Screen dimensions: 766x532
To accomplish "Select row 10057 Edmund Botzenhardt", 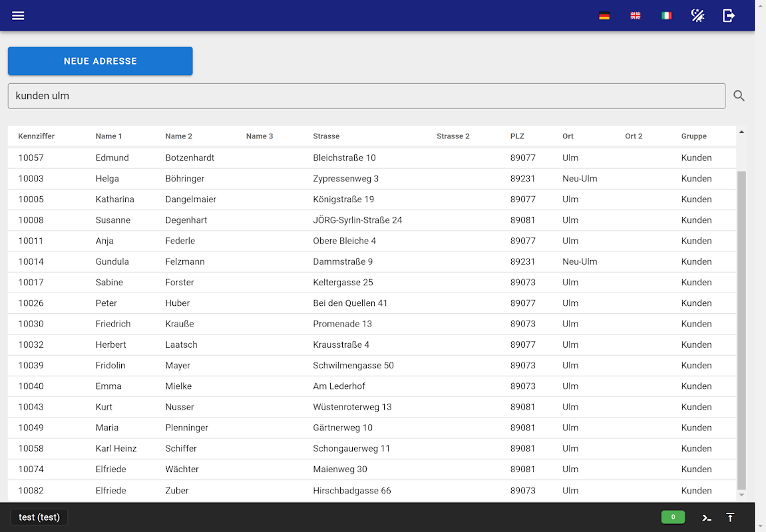I will tap(372, 158).
